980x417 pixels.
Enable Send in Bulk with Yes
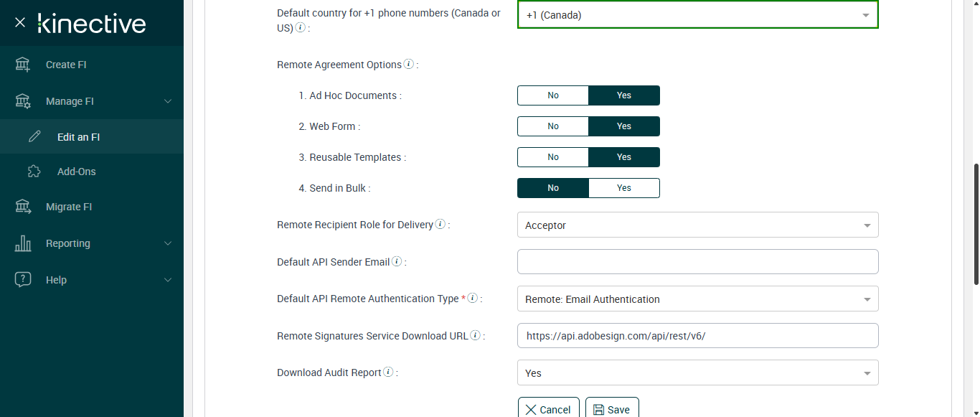point(623,188)
